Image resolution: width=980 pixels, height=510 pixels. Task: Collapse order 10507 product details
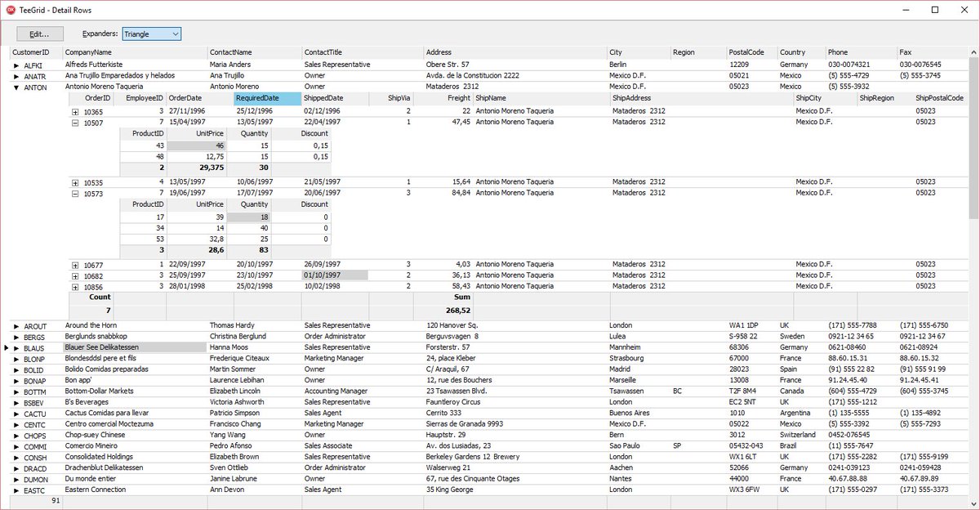(76, 121)
